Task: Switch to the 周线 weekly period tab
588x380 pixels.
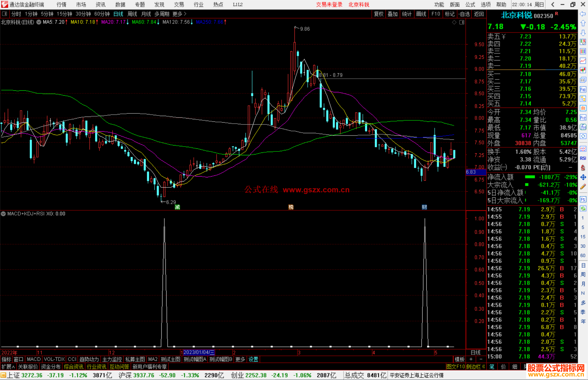Action: tap(132, 14)
